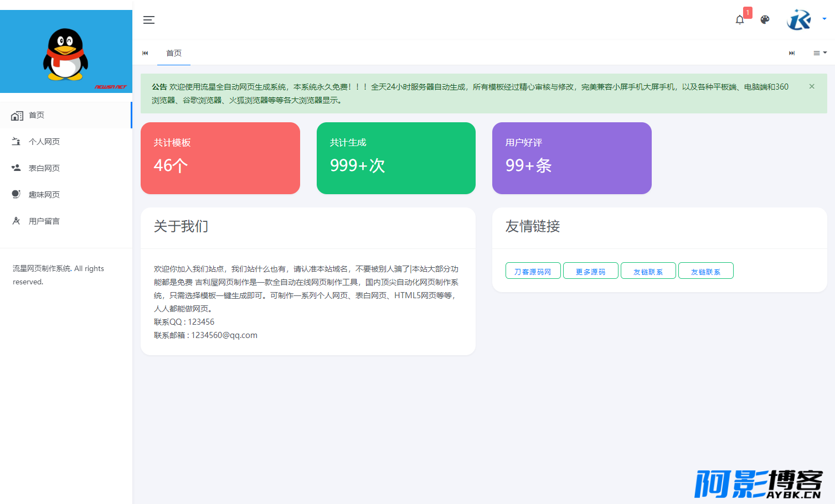Screen dimensions: 835x504
Task: Click last 友链联系 link button
Action: [706, 271]
